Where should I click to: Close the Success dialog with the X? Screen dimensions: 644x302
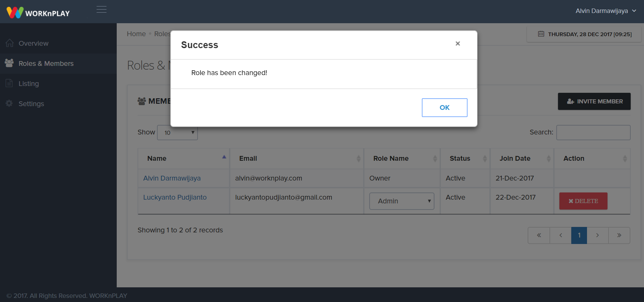(x=458, y=43)
